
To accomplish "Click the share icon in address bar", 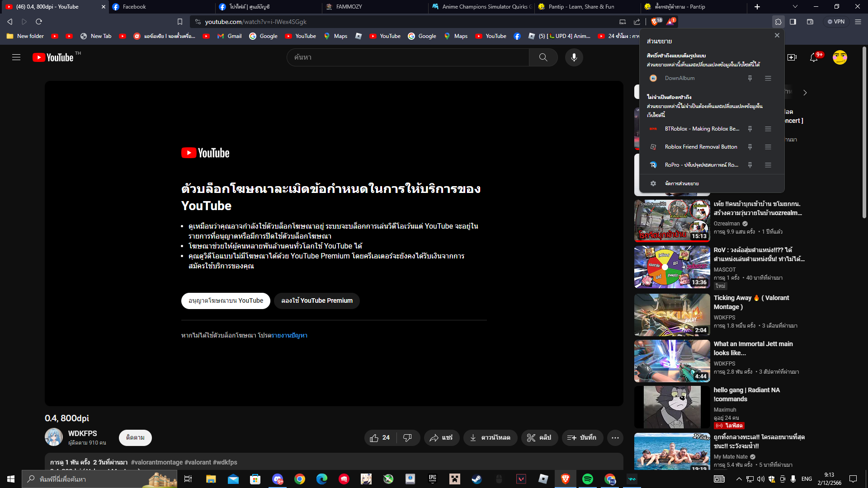I will click(637, 22).
